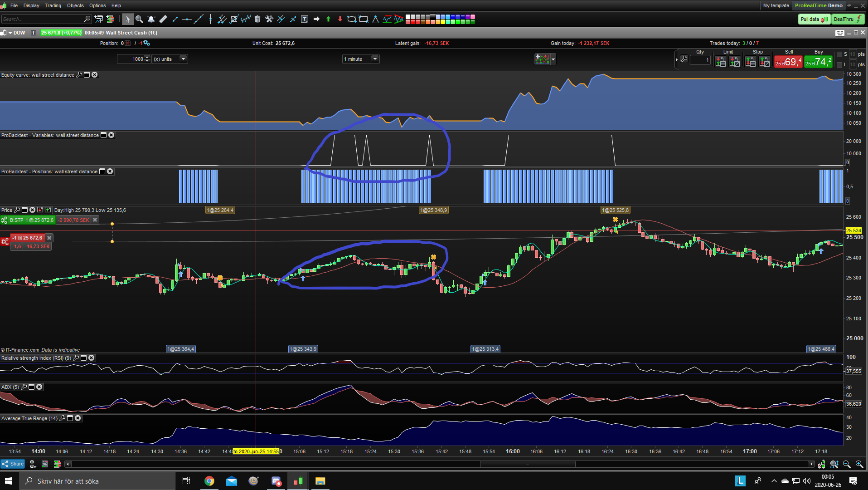Open Equity curve panel wrench settings
This screenshot has width=868, height=490.
click(79, 75)
